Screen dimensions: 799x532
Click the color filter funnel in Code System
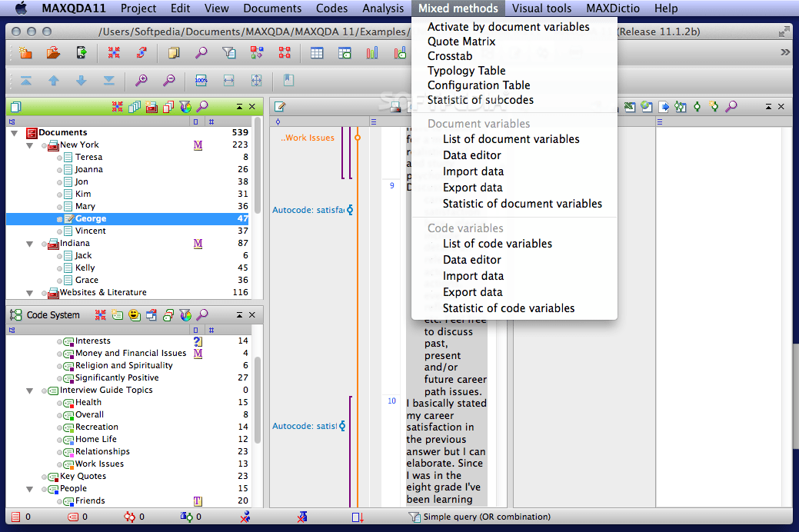(x=185, y=315)
